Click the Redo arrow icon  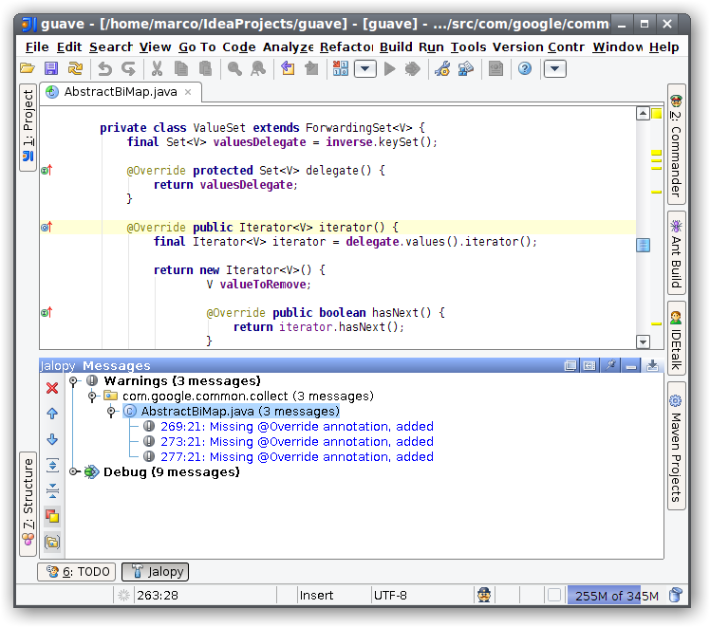pos(129,69)
